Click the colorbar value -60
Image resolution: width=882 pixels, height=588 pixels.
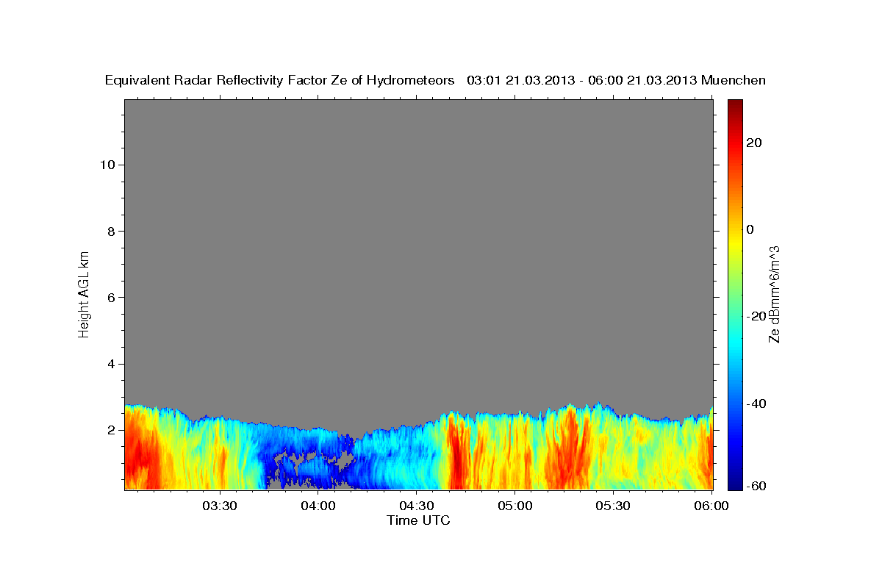tap(756, 486)
